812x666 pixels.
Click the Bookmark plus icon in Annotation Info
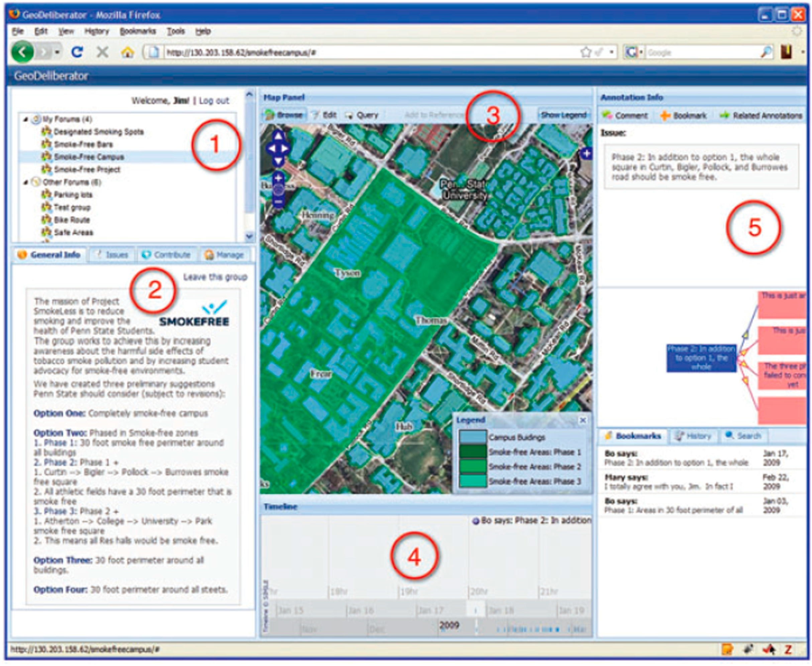pos(665,115)
